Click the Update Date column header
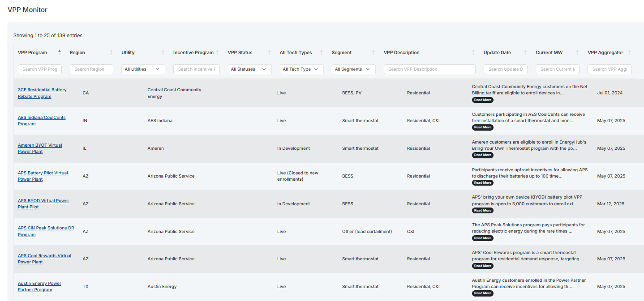This screenshot has width=644, height=301. click(497, 52)
